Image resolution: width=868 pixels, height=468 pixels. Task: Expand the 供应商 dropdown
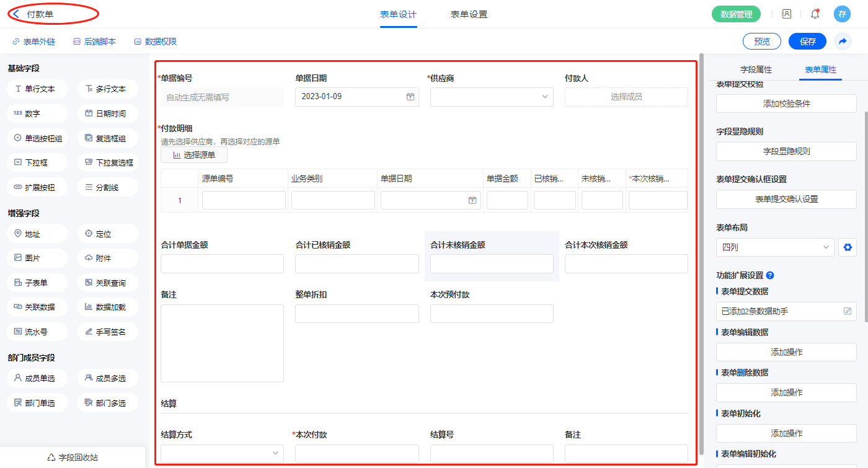coord(491,97)
